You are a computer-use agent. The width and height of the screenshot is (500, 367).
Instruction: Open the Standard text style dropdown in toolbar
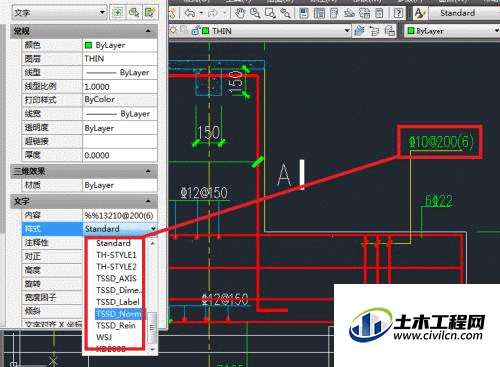click(464, 13)
